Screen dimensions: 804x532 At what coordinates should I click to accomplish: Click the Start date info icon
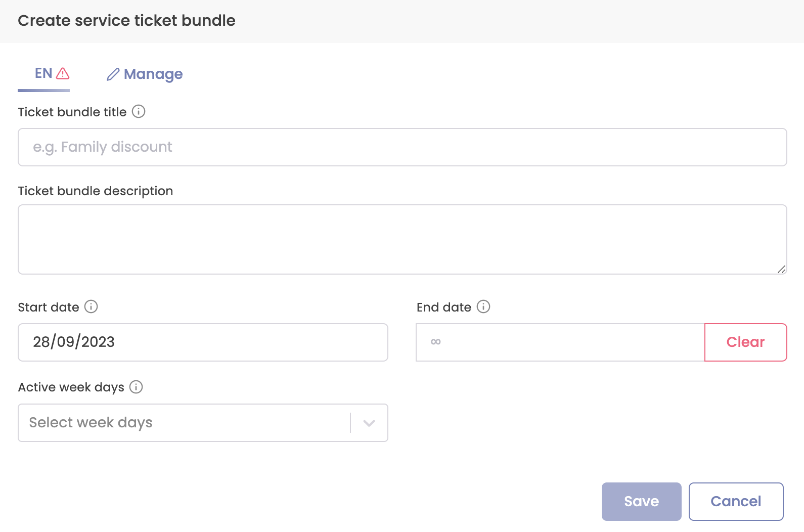tap(92, 306)
